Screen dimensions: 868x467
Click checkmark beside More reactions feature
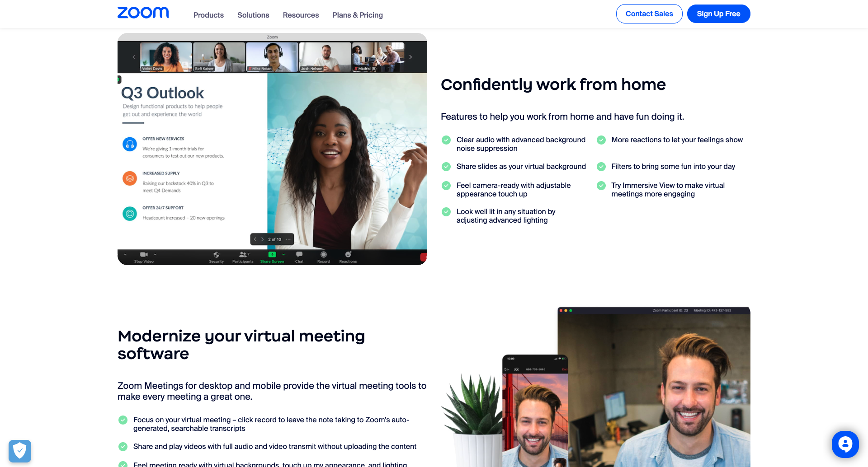click(x=601, y=140)
